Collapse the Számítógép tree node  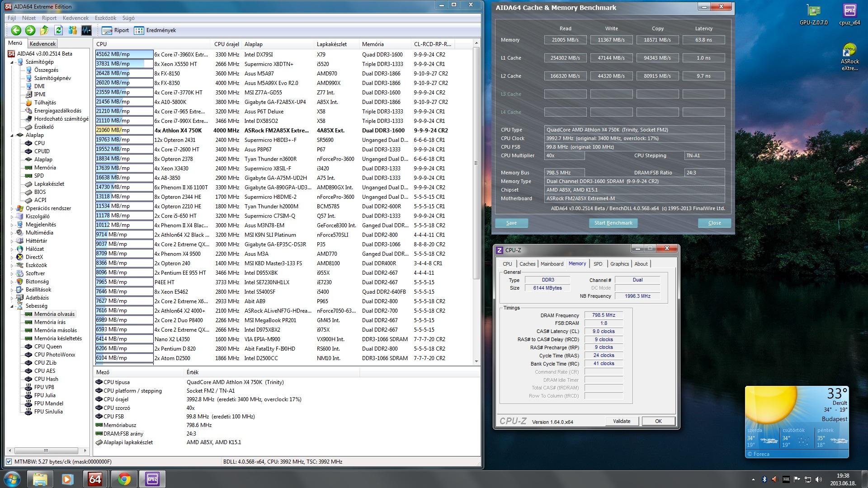[12, 62]
